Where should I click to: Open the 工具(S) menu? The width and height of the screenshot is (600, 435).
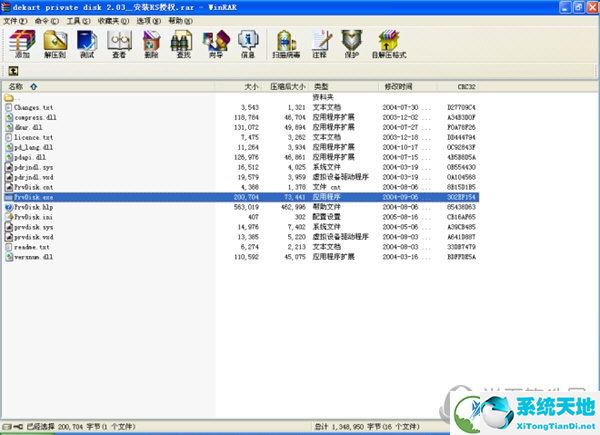pos(78,21)
